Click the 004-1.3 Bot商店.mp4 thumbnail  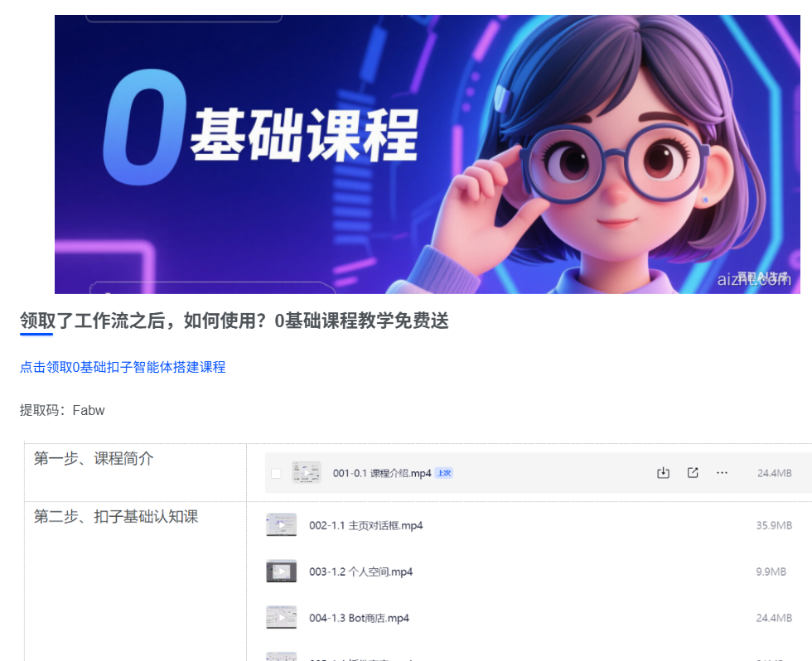click(281, 618)
